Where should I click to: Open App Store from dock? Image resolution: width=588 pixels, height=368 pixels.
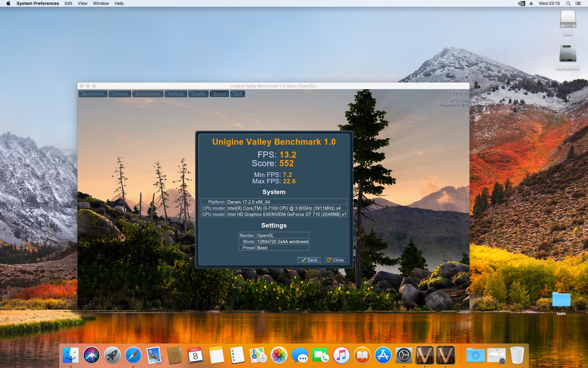point(383,355)
